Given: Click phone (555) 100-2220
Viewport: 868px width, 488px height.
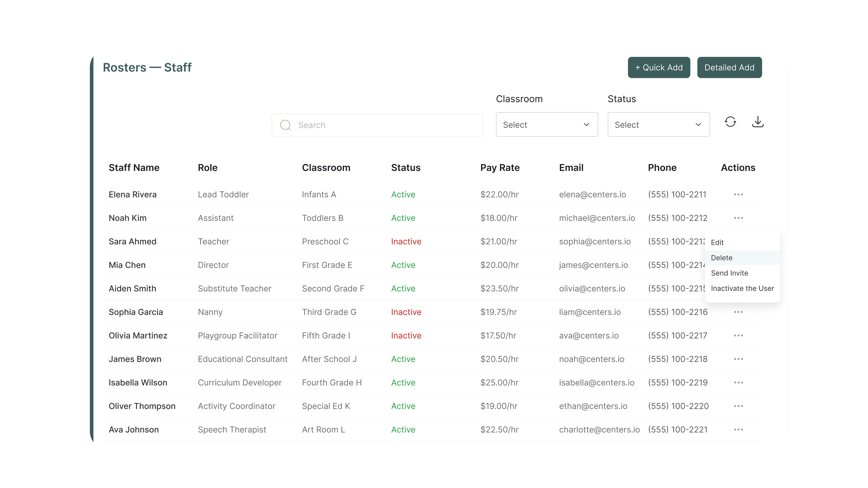Looking at the screenshot, I should pos(678,406).
